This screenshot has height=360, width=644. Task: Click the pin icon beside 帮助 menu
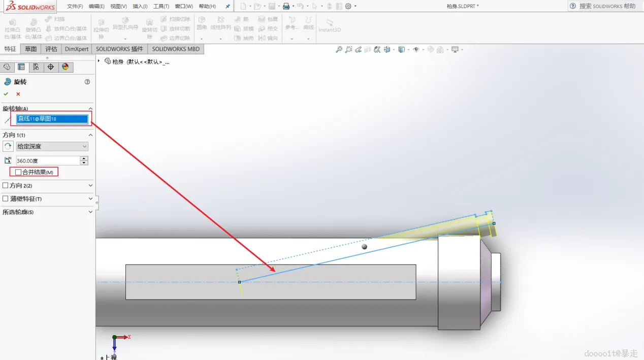pos(228,7)
